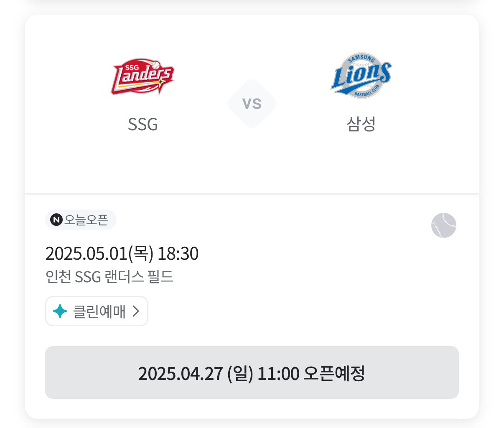Open the 클린예매 info button
The width and height of the screenshot is (504, 428).
click(x=97, y=311)
